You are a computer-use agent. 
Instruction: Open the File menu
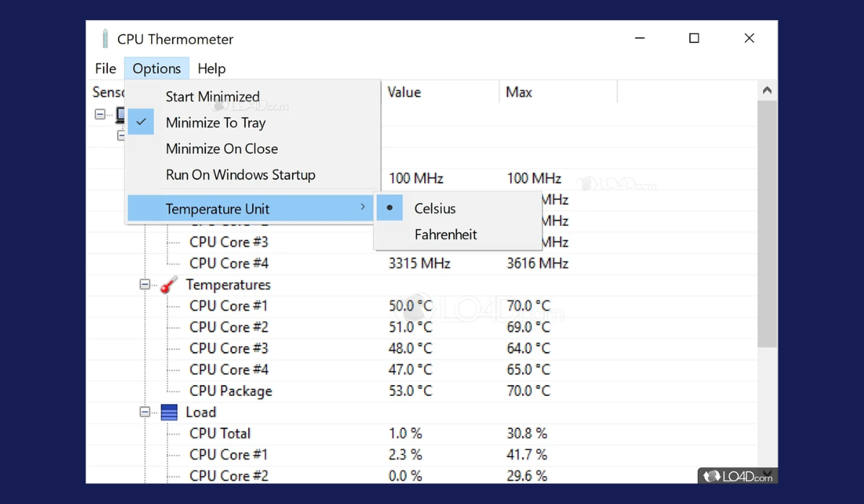(x=106, y=68)
